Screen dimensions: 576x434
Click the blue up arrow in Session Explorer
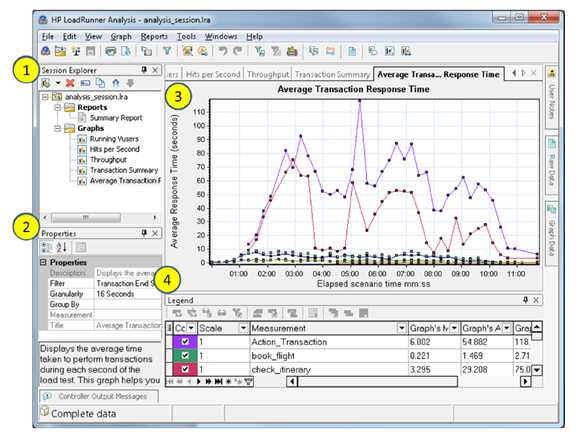click(116, 83)
